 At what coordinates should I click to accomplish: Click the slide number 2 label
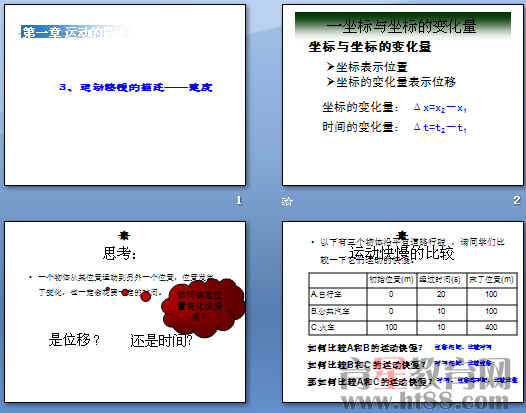click(517, 200)
